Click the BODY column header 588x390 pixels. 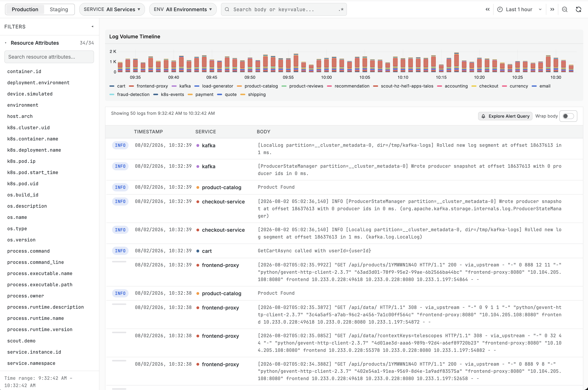(x=263, y=132)
